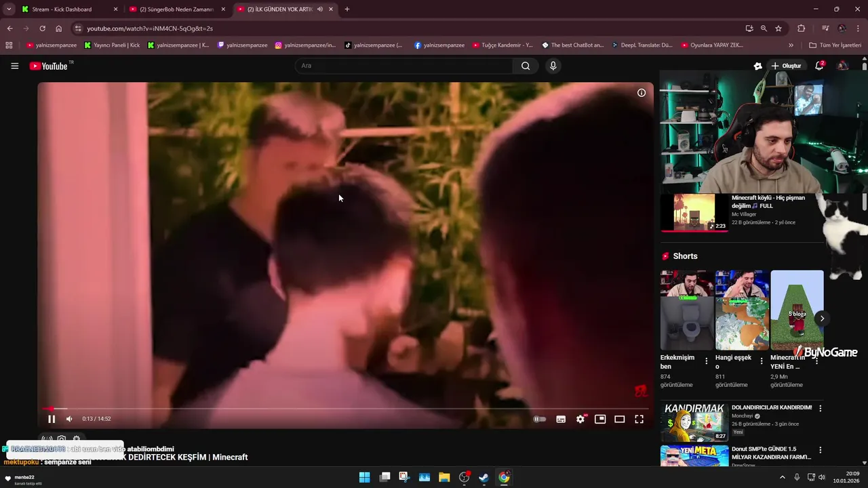Open the bookmarks bar apps grid
868x488 pixels.
(x=9, y=45)
